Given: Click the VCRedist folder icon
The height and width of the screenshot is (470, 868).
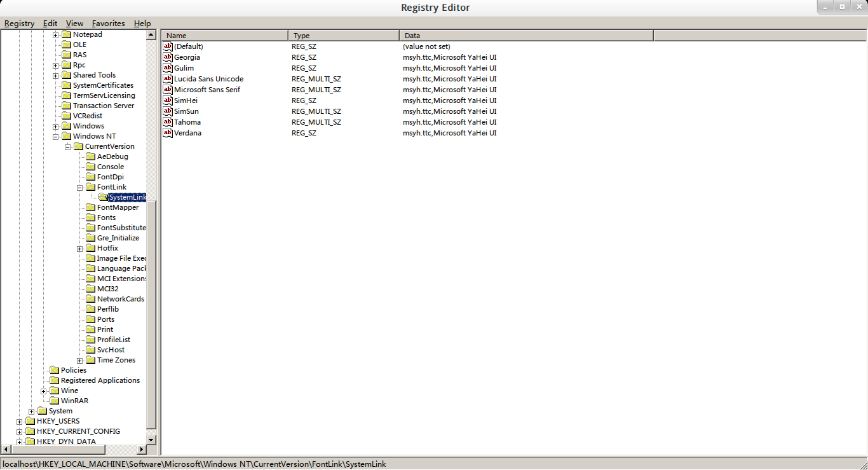Looking at the screenshot, I should pyautogui.click(x=66, y=116).
